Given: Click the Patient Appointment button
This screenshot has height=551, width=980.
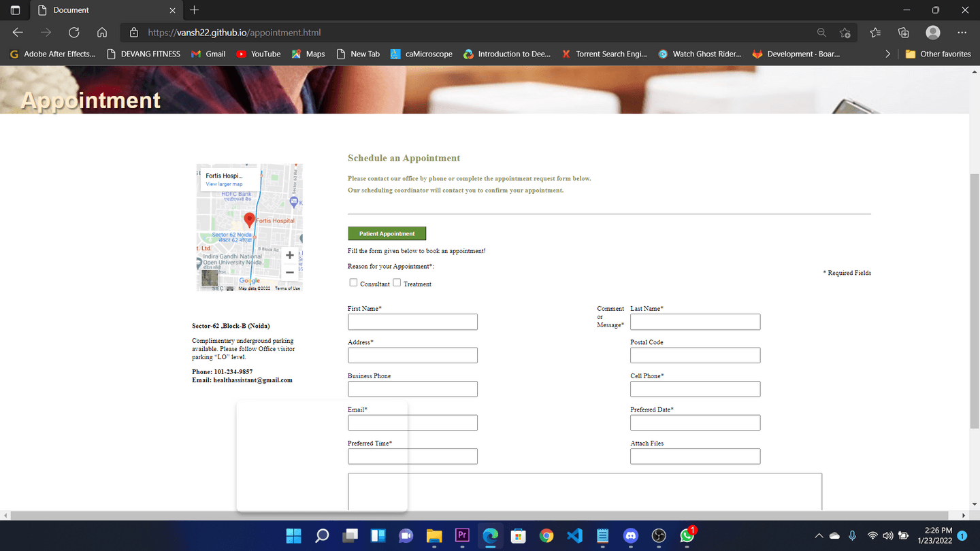Looking at the screenshot, I should pyautogui.click(x=387, y=233).
